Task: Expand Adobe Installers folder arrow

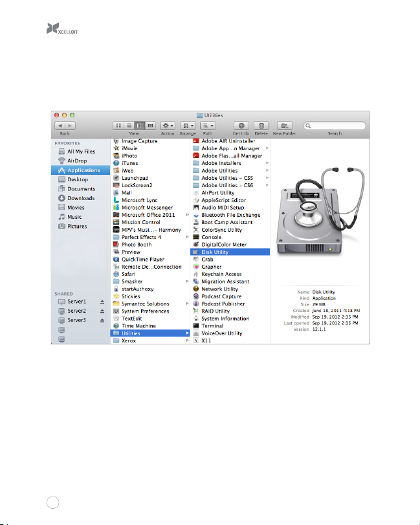Action: point(267,163)
